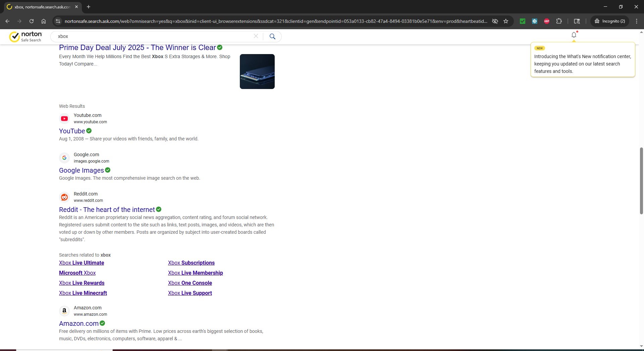Open the tab search media icon
The height and width of the screenshot is (351, 644).
(577, 21)
